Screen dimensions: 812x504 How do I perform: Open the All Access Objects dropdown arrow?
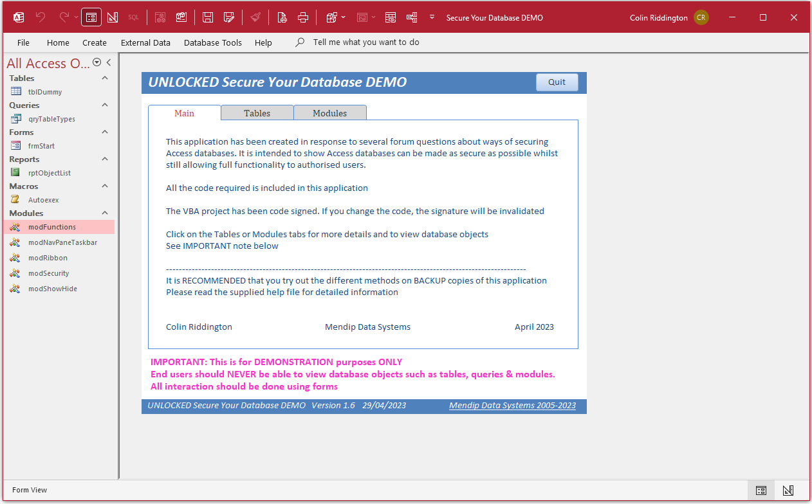97,62
